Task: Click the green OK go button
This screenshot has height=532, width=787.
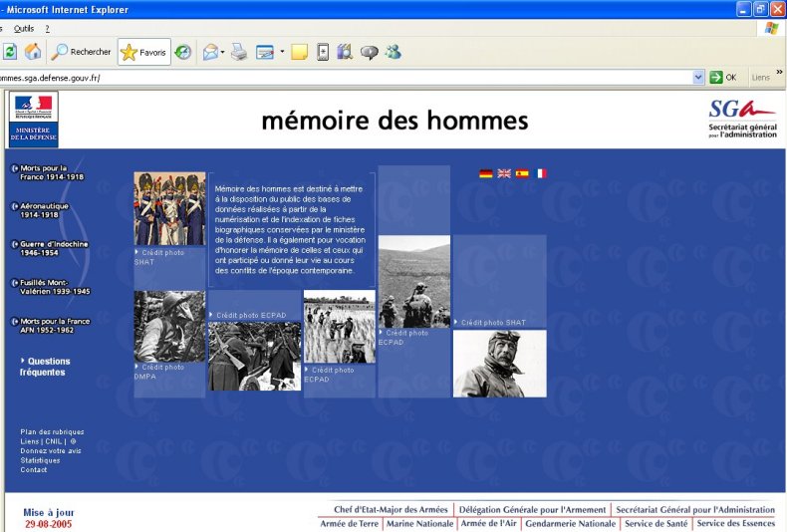Action: coord(723,78)
